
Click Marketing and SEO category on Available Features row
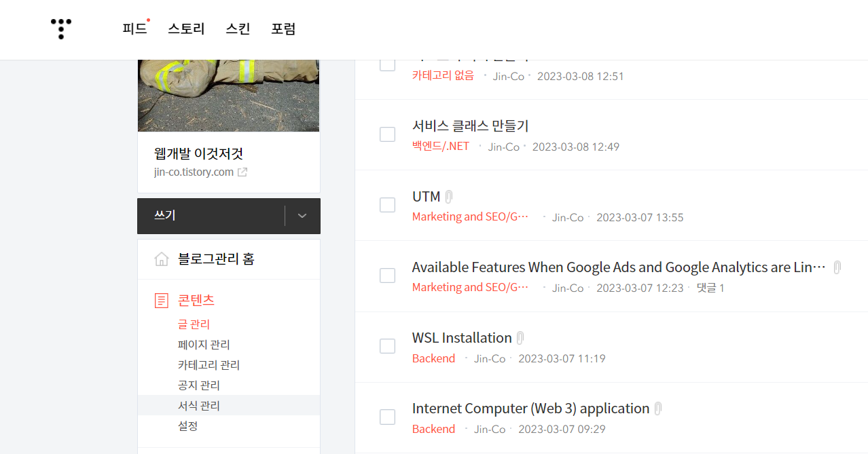coord(470,288)
